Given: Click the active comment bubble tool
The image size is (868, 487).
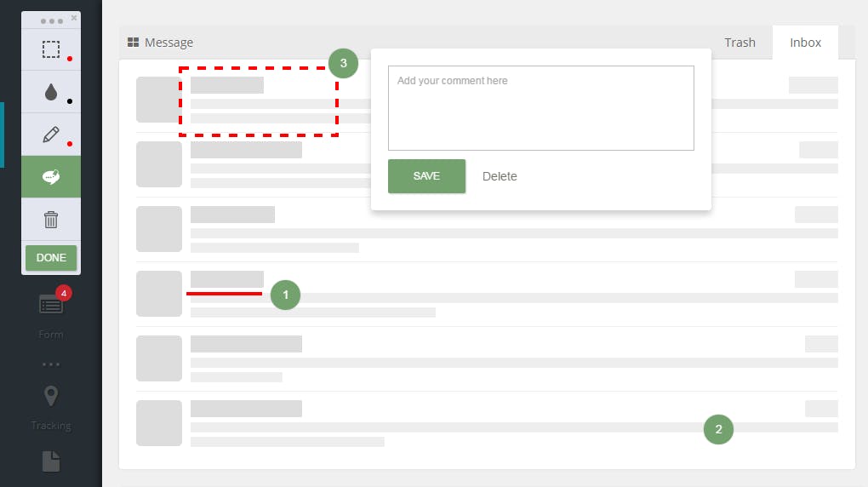Looking at the screenshot, I should tap(51, 177).
